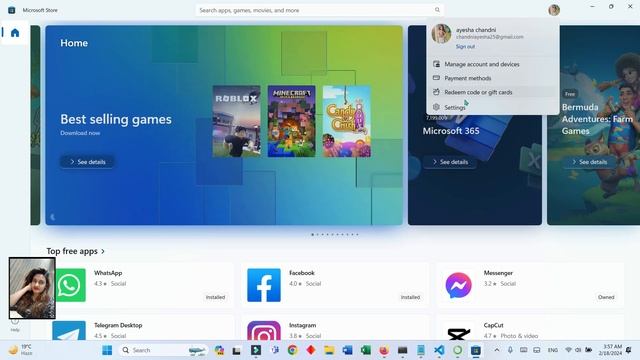640x360 pixels.
Task: Click the Payment methods card icon
Action: 436,78
